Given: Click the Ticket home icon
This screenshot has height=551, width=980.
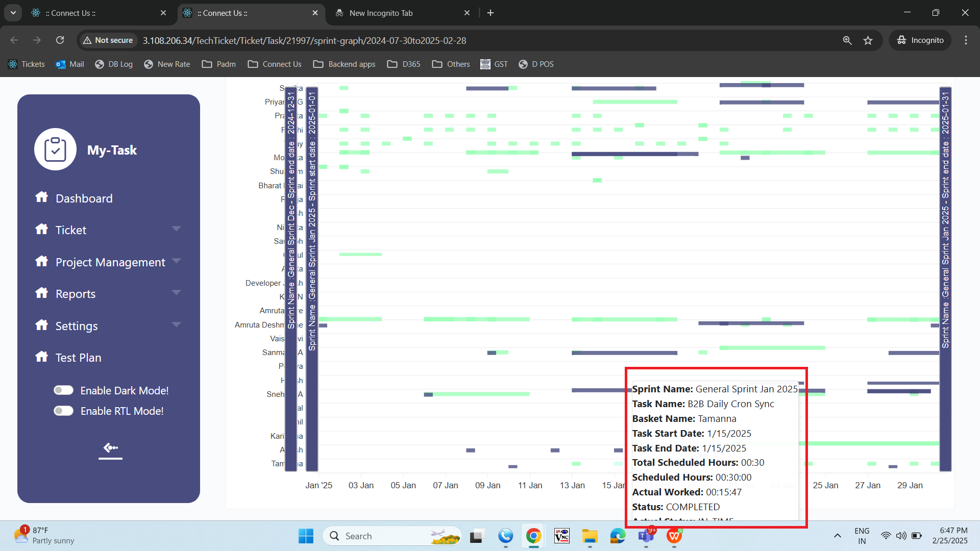Looking at the screenshot, I should point(41,229).
